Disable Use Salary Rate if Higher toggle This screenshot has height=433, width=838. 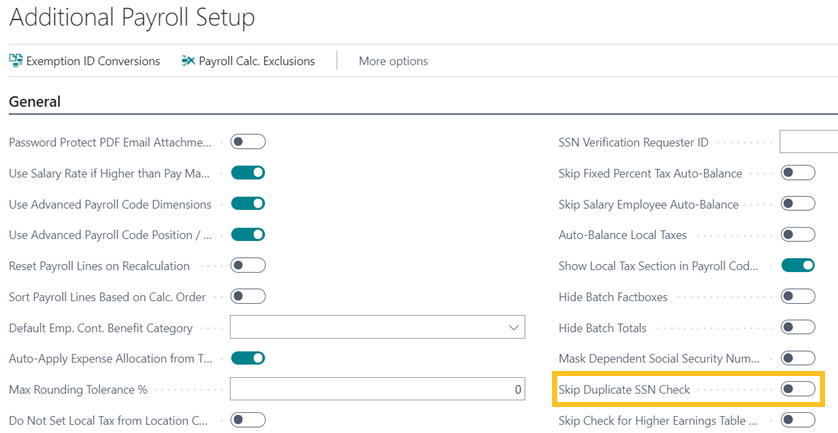(248, 173)
